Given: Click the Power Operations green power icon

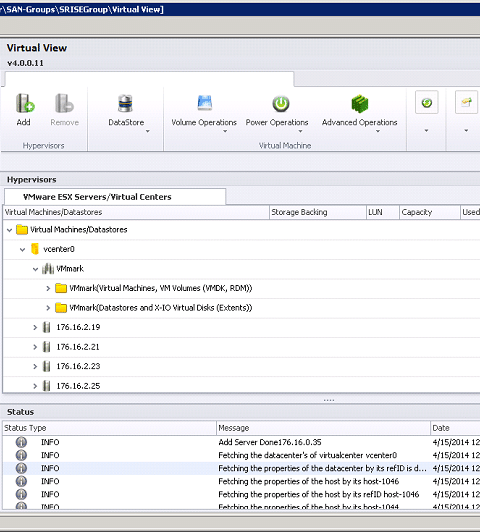Looking at the screenshot, I should coord(281,103).
